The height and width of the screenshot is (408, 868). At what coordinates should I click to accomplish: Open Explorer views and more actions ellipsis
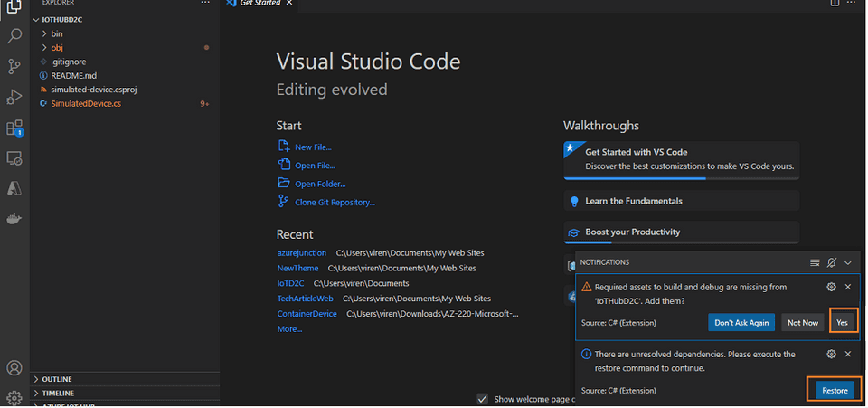click(205, 3)
